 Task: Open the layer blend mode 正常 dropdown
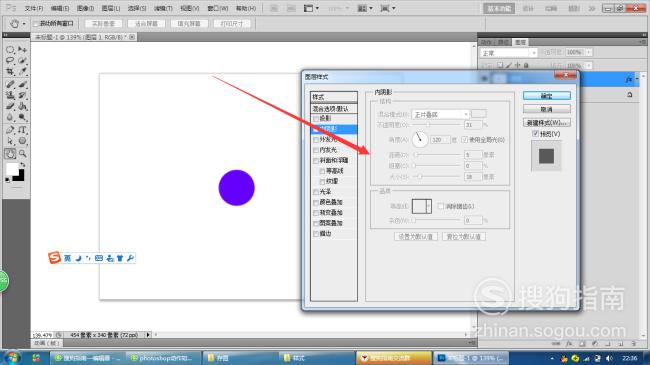509,53
